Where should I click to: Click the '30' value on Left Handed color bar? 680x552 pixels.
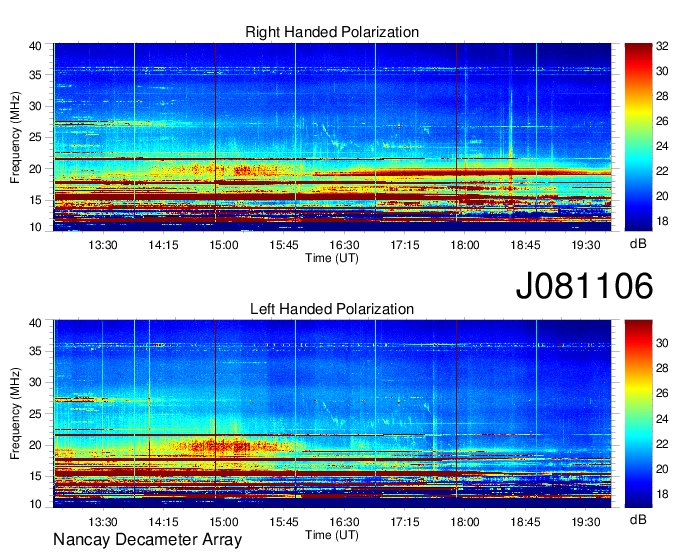click(x=662, y=343)
